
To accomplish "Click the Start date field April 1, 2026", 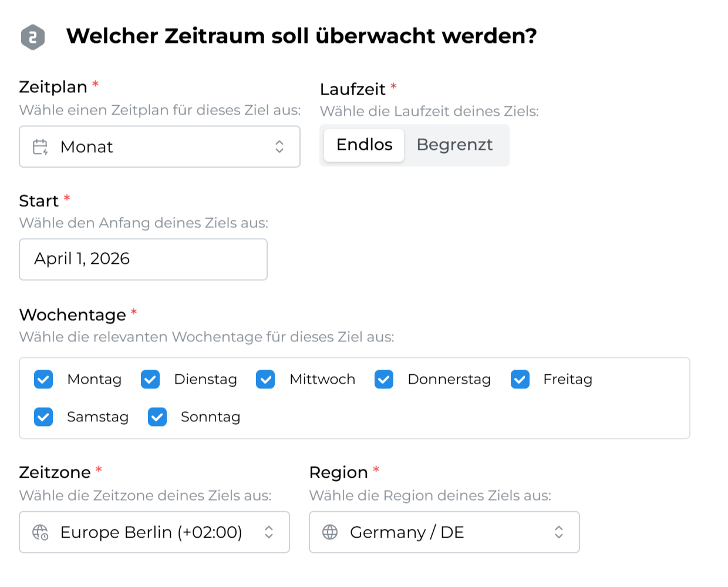I will pos(143,259).
